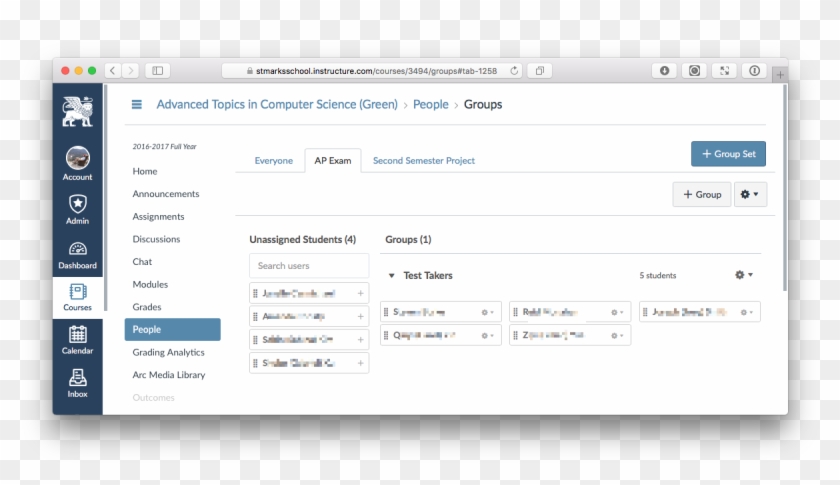This screenshot has height=485, width=840.
Task: Add second unassigned student (A...) to a group
Action: point(361,316)
